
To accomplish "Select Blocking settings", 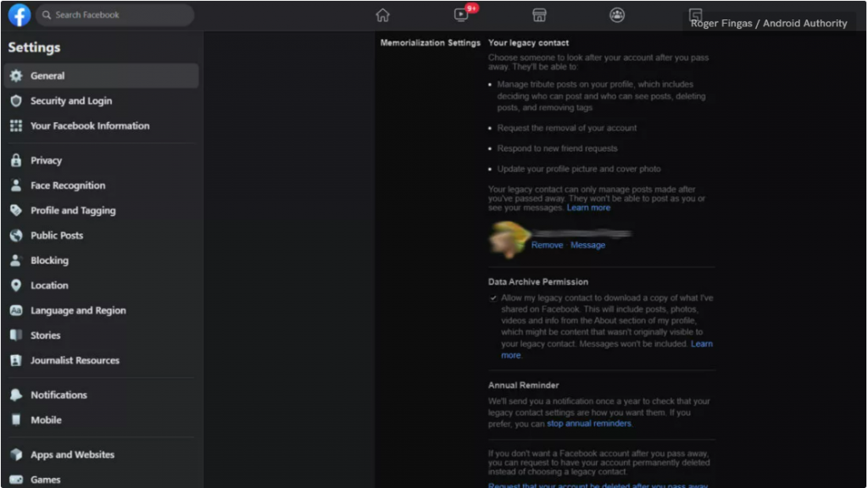I will (x=102, y=260).
